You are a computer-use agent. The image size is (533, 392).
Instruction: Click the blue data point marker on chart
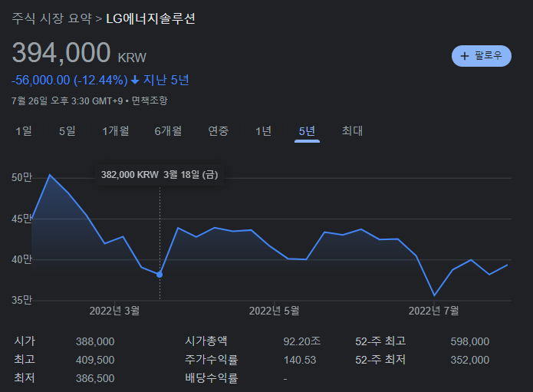[160, 275]
